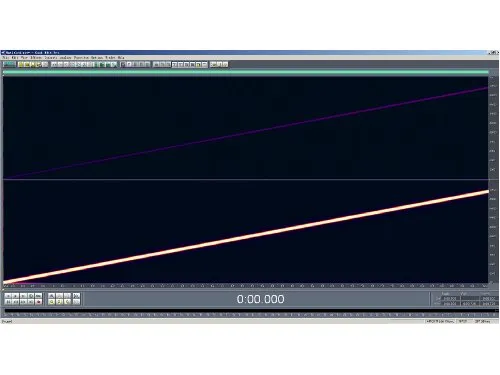Screen dimensions: 500x375
Task: Click the green display range bar
Action: coord(246,72)
